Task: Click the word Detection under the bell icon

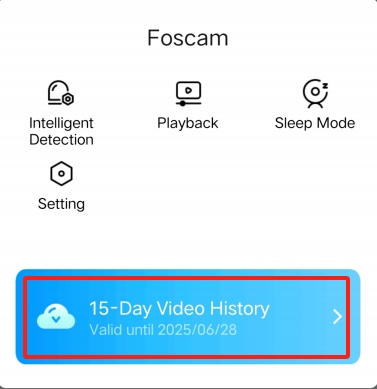Action: (61, 140)
